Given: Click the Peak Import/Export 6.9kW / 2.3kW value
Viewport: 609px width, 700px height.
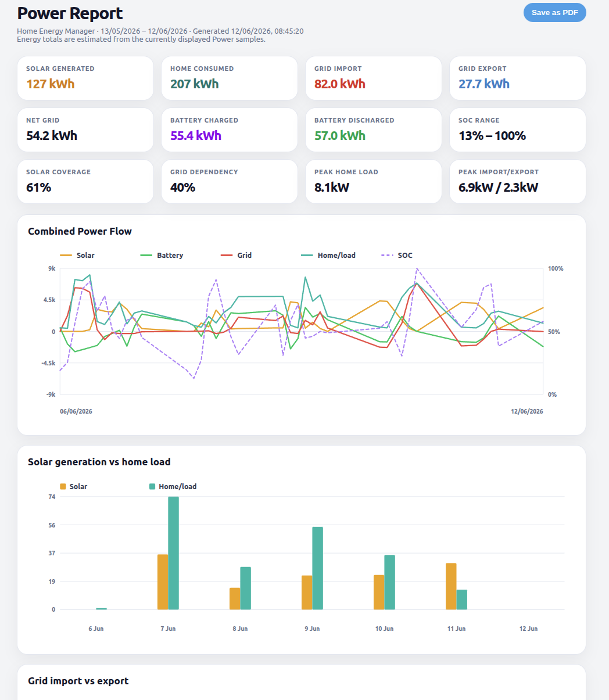Looking at the screenshot, I should 499,187.
